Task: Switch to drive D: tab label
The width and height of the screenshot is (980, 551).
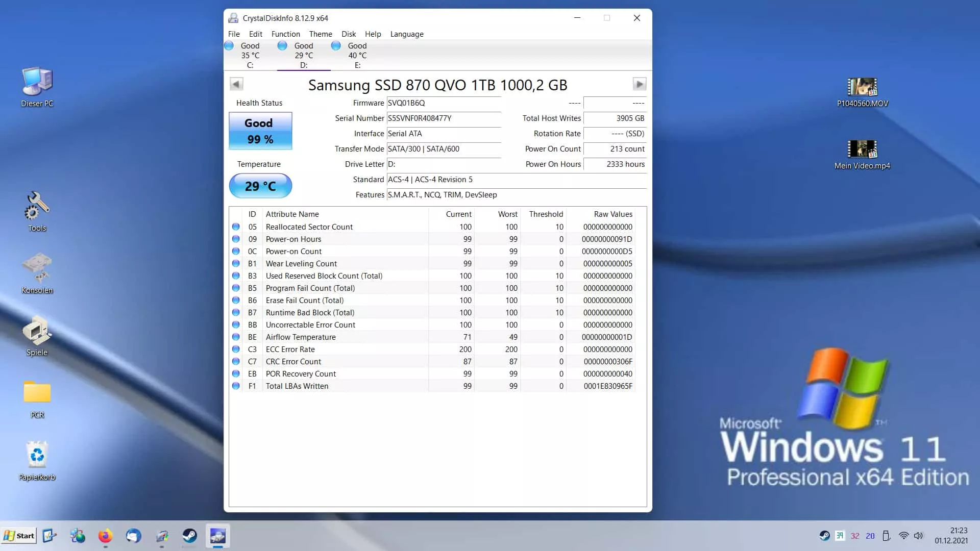Action: tap(304, 65)
